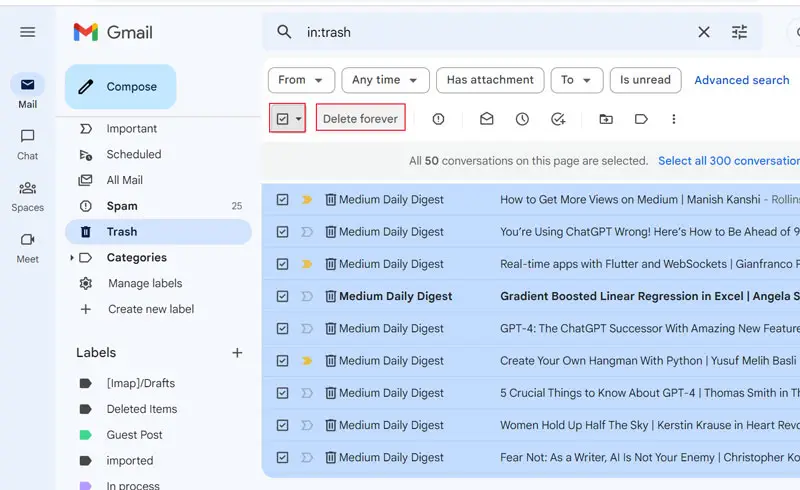This screenshot has height=490, width=800.
Task: Click the Labels tag icon in toolbar
Action: click(641, 119)
